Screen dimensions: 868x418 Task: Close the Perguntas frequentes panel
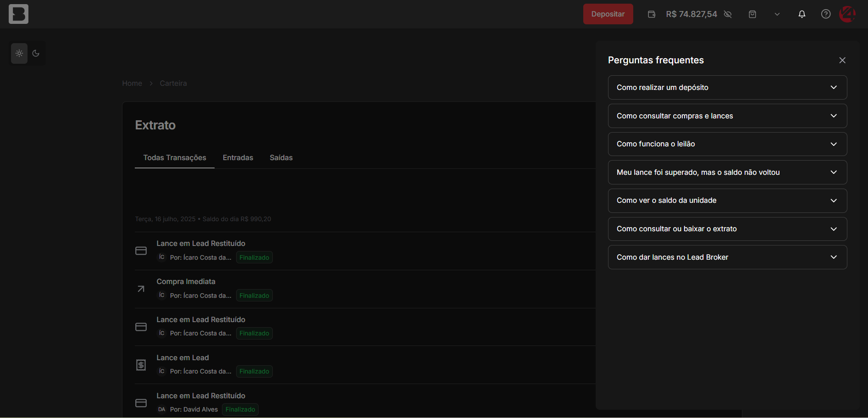pos(842,61)
